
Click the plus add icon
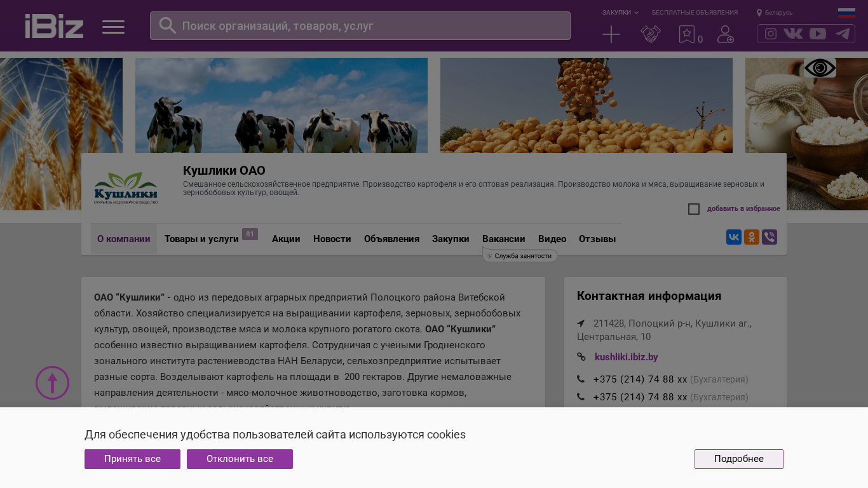pyautogui.click(x=611, y=34)
